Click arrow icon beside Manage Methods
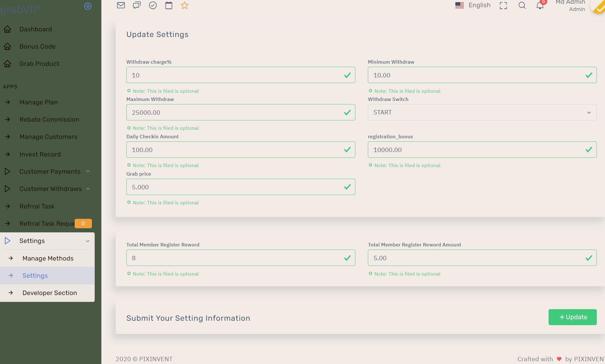Screen dimensions: 605x364 pyautogui.click(x=11, y=258)
